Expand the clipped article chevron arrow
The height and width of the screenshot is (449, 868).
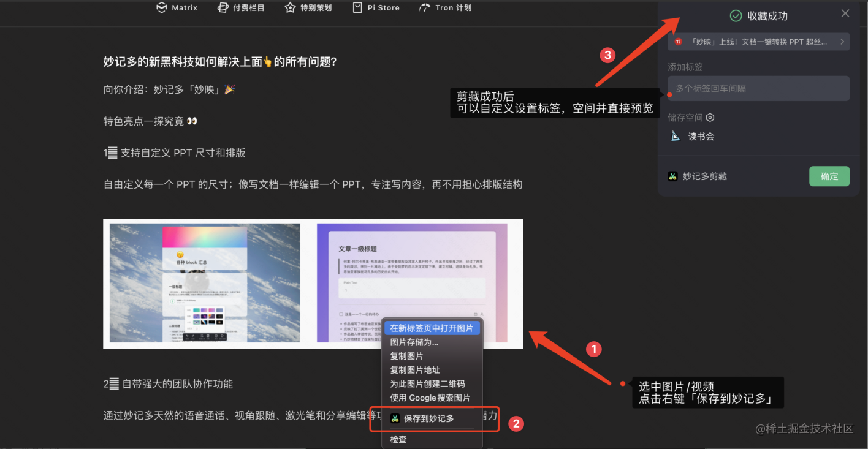pos(842,42)
